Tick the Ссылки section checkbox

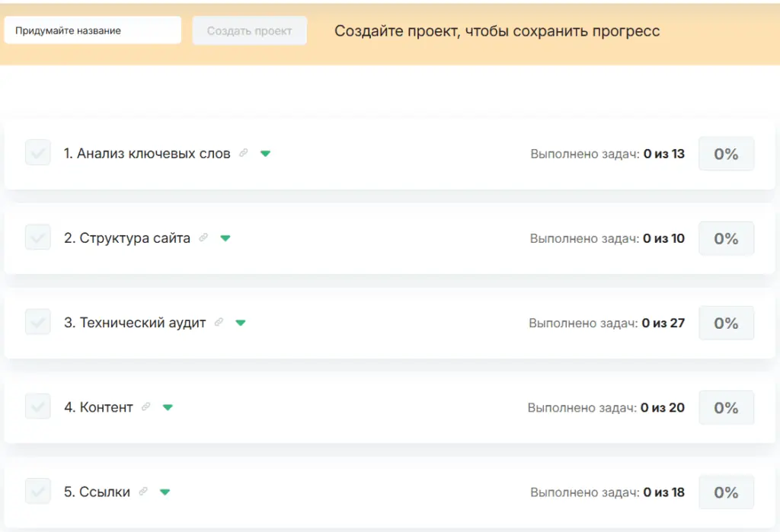tap(38, 491)
